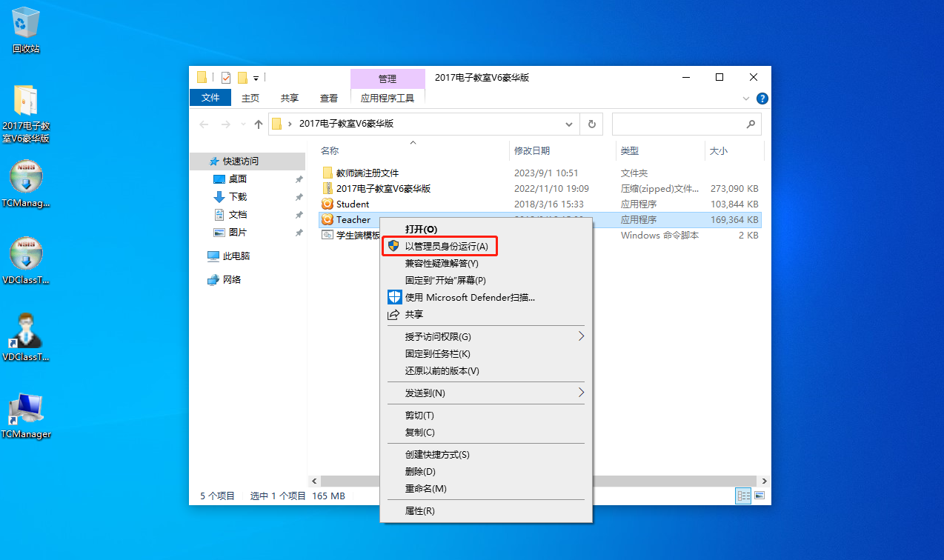Choose 创建快捷方式(S)
This screenshot has width=944, height=560.
pos(485,454)
